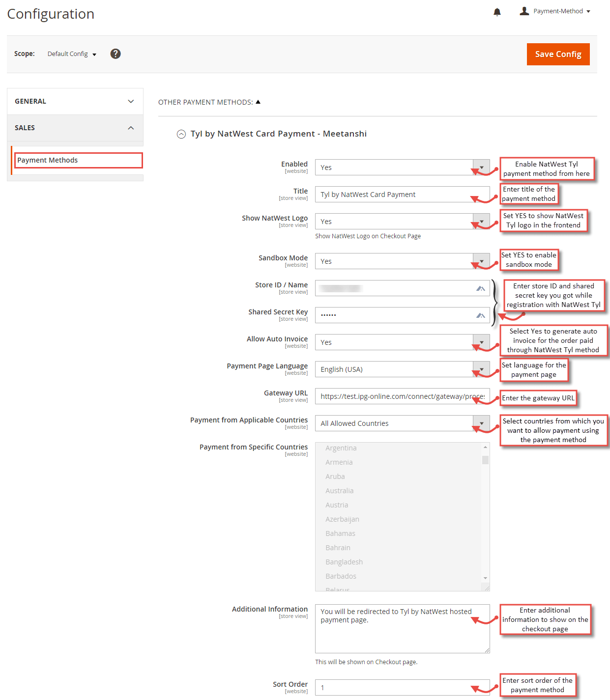Screen dimensions: 610x700
Task: Open the Enabled dropdown
Action: tap(402, 168)
